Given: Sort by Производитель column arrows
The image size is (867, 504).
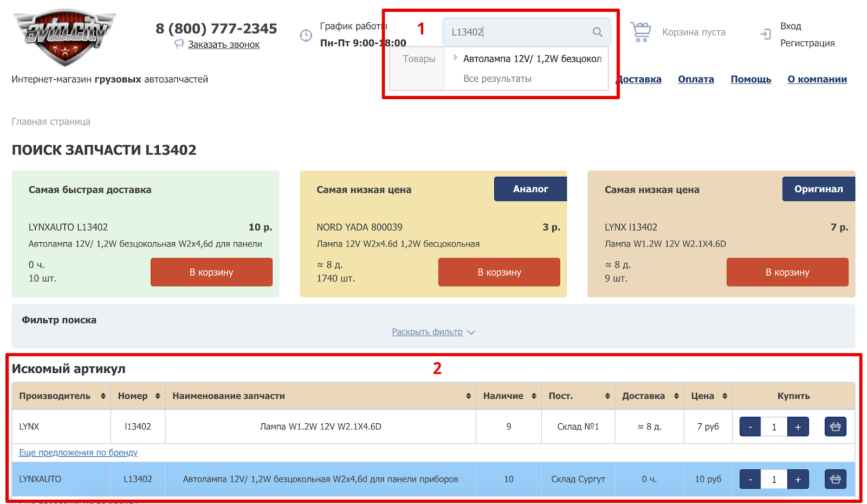Looking at the screenshot, I should 103,396.
